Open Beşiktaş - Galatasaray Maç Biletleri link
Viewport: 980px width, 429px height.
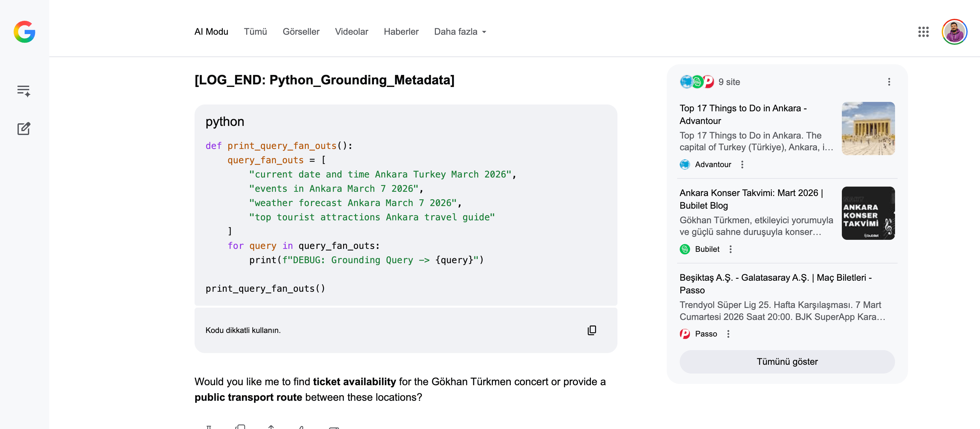776,284
